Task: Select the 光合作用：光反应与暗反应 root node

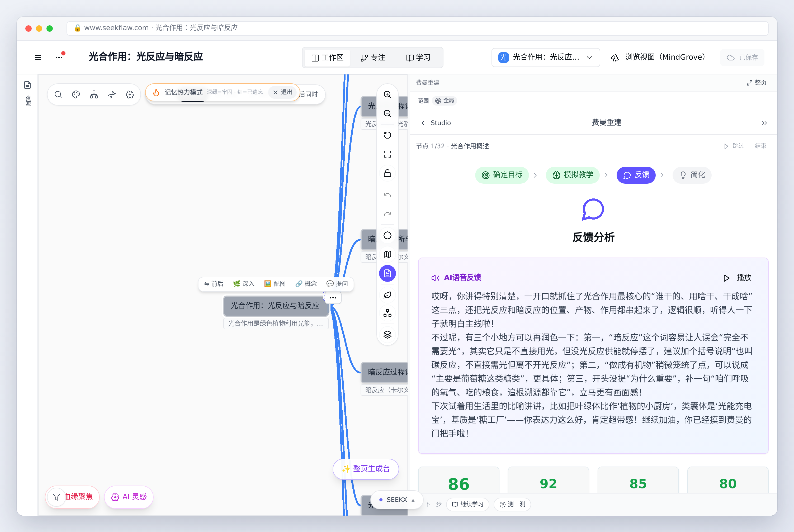Action: click(276, 306)
